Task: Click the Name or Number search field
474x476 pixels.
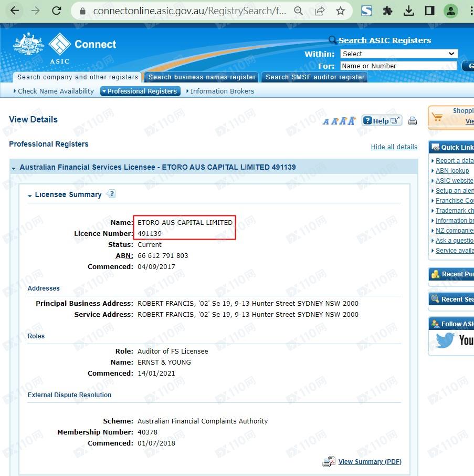Action: tap(398, 66)
